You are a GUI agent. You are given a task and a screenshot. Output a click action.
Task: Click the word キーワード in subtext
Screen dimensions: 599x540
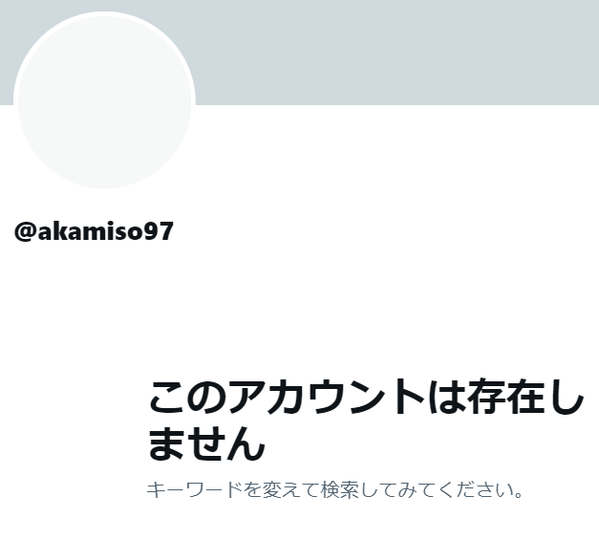pyautogui.click(x=194, y=490)
